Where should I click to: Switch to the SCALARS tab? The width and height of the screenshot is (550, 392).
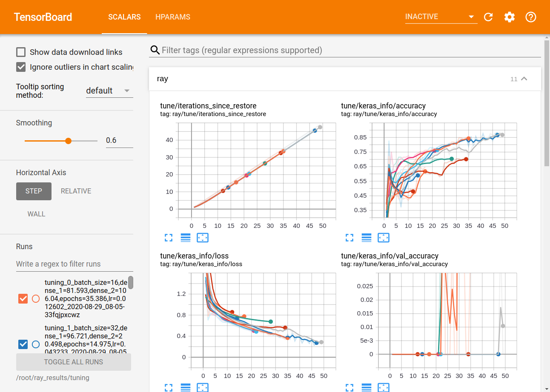click(124, 17)
